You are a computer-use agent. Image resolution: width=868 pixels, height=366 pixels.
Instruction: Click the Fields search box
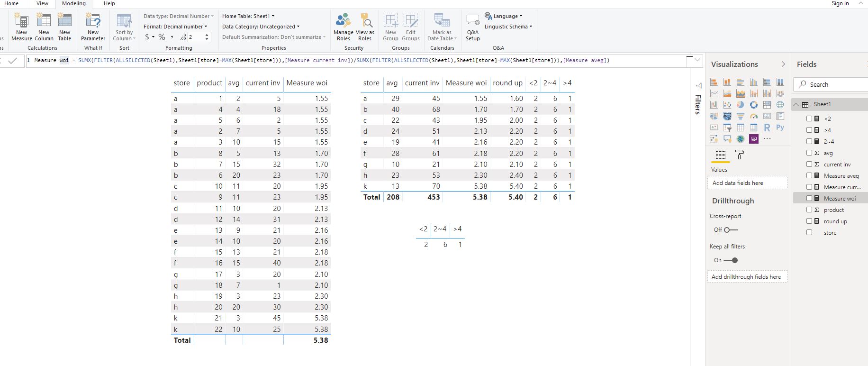pos(831,84)
